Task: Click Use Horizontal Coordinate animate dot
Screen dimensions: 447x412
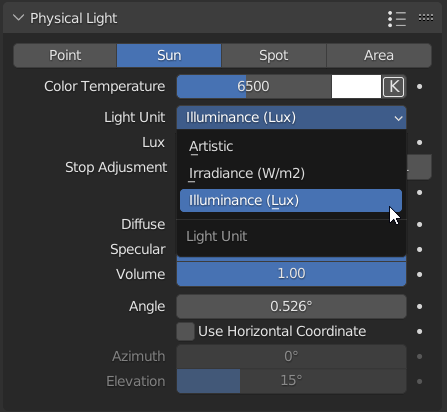Action: pos(420,332)
